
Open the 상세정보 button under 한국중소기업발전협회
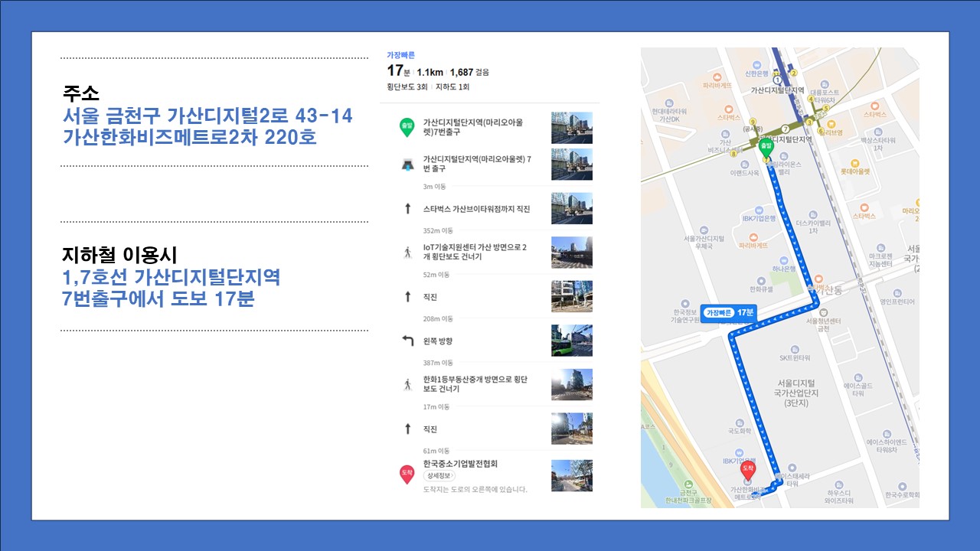coord(439,476)
